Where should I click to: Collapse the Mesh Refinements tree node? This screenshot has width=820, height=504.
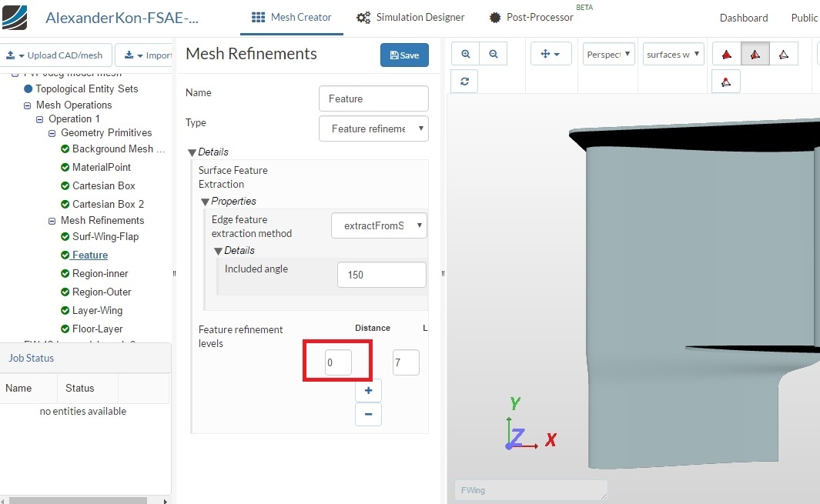point(52,221)
